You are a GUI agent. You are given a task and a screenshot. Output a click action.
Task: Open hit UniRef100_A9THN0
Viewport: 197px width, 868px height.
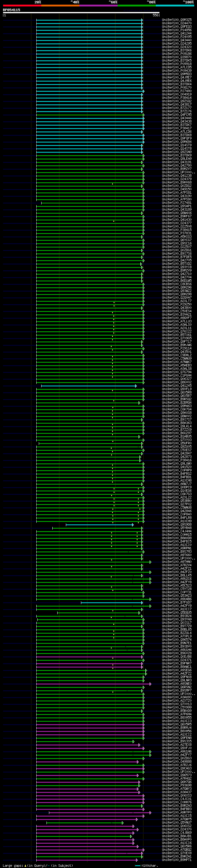(x=177, y=562)
